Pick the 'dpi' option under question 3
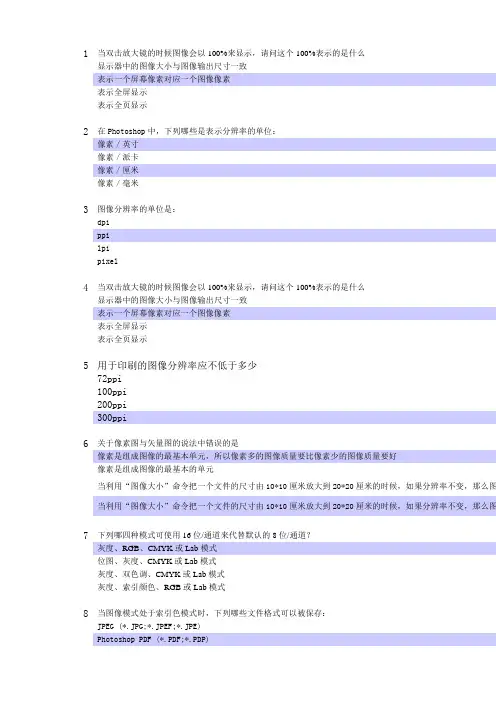Image resolution: width=496 pixels, height=702 pixels. pos(103,223)
